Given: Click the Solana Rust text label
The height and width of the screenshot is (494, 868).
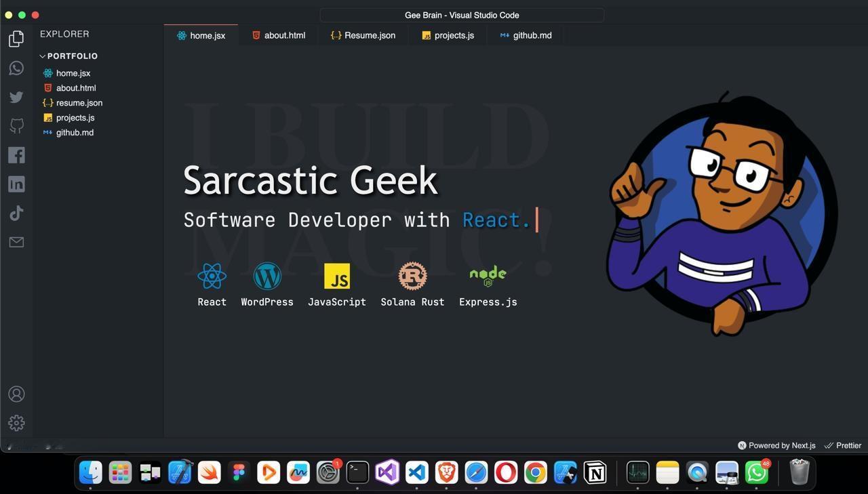Looking at the screenshot, I should pyautogui.click(x=412, y=302).
